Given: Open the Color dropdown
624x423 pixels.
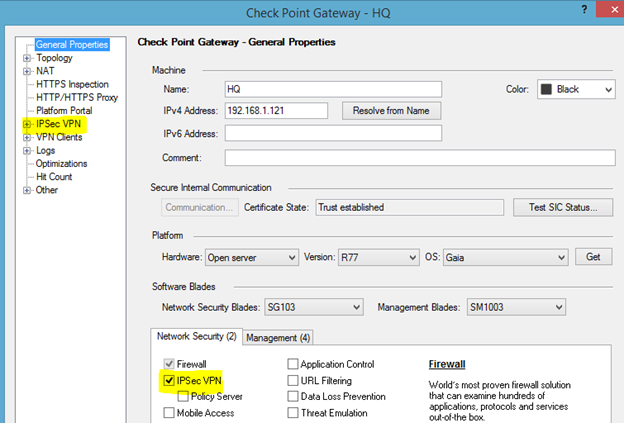Looking at the screenshot, I should pyautogui.click(x=576, y=89).
